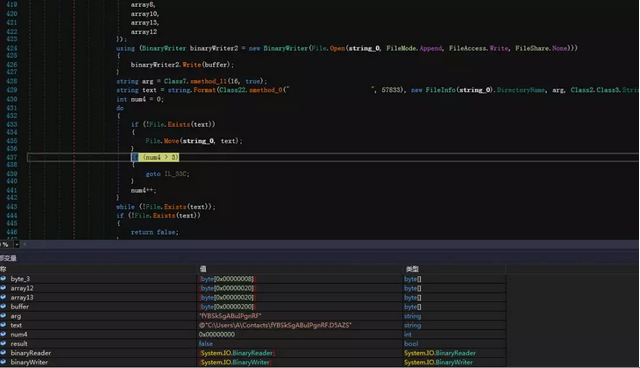Select the arg local variable name

16,316
